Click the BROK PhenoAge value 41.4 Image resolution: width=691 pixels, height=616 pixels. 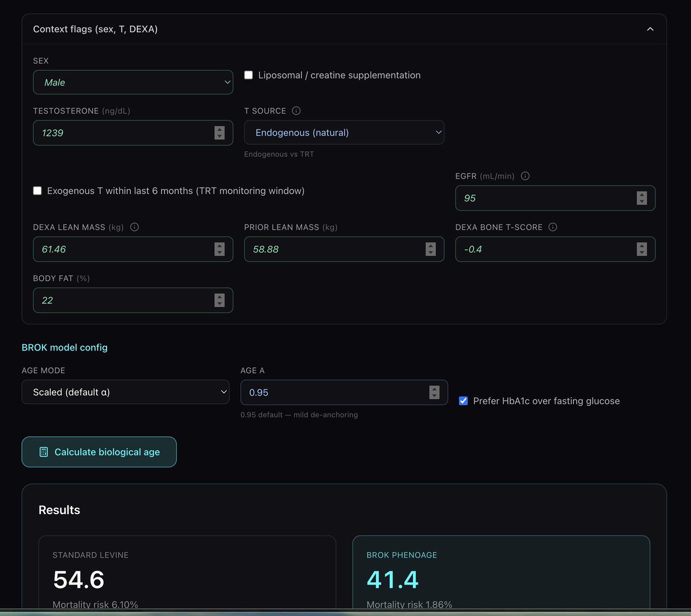[393, 580]
